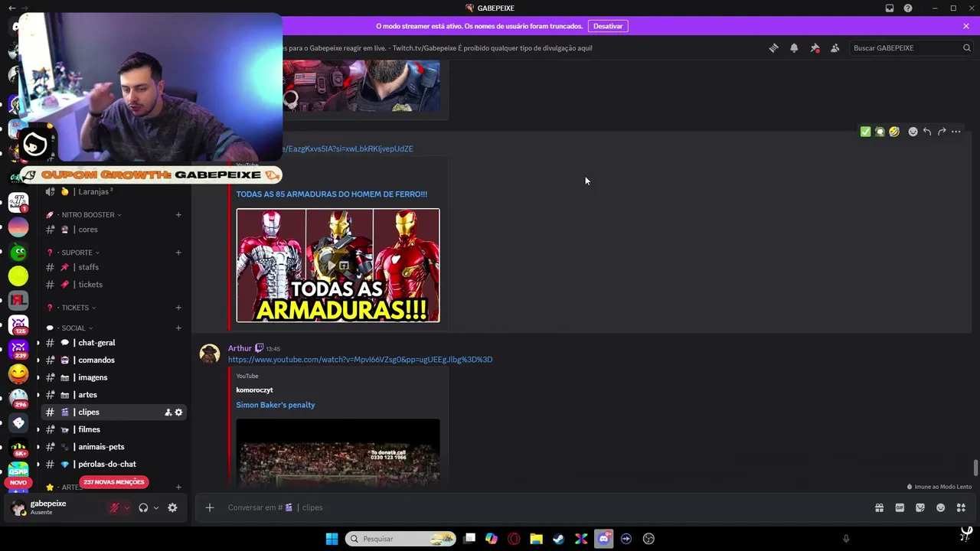The image size is (980, 551).
Task: Open the apps launcher icon in message bar
Action: [x=961, y=507]
